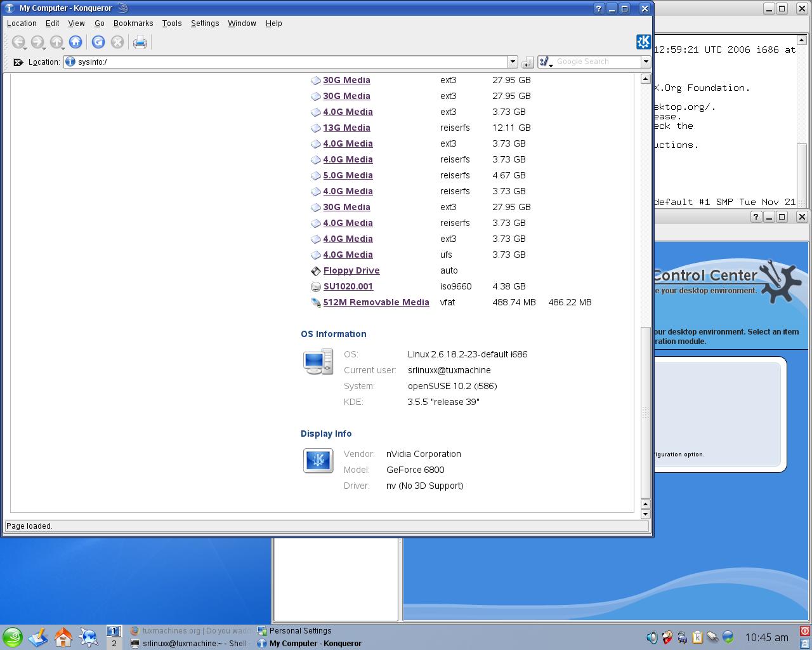Open the Location menu
The width and height of the screenshot is (812, 650).
pos(22,23)
